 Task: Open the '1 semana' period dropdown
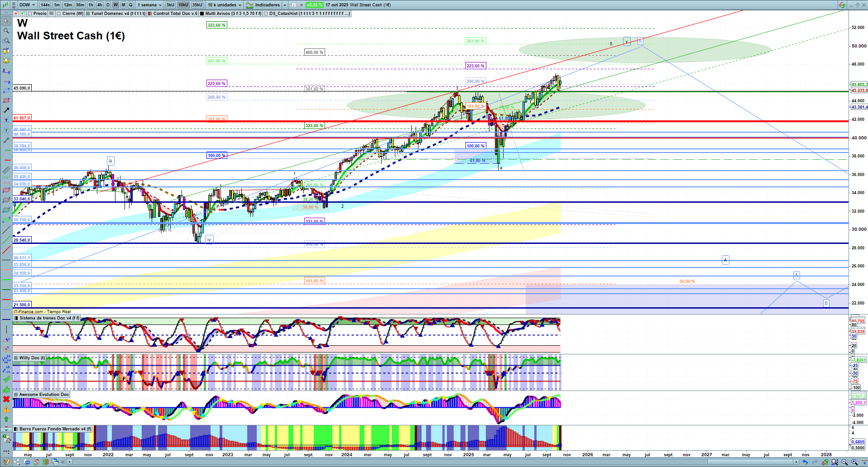pyautogui.click(x=149, y=5)
